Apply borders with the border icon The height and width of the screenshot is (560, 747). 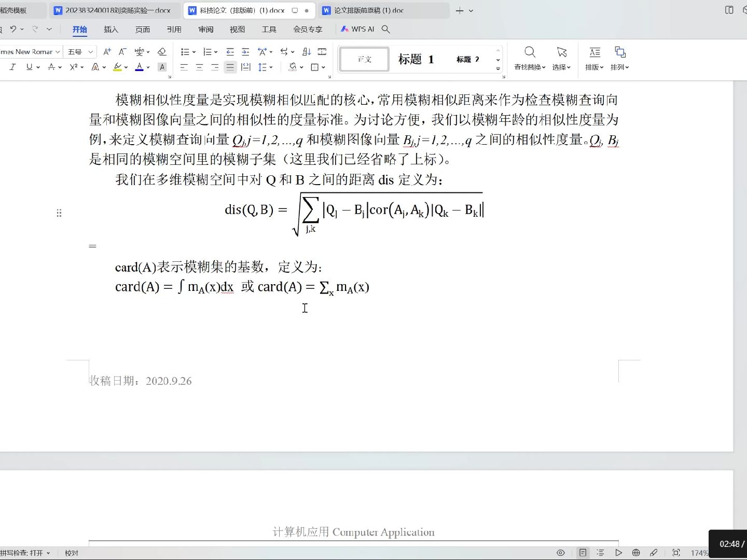(315, 67)
